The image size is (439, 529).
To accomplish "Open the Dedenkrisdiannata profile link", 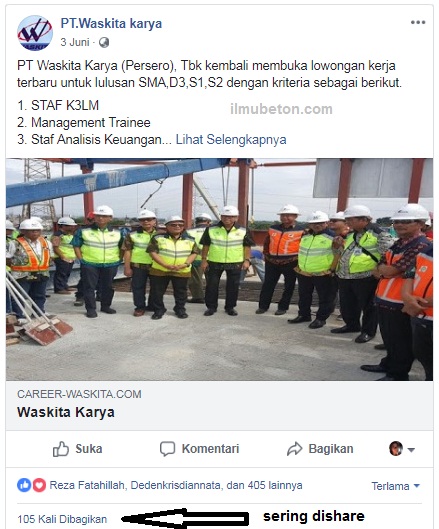I will 175,485.
